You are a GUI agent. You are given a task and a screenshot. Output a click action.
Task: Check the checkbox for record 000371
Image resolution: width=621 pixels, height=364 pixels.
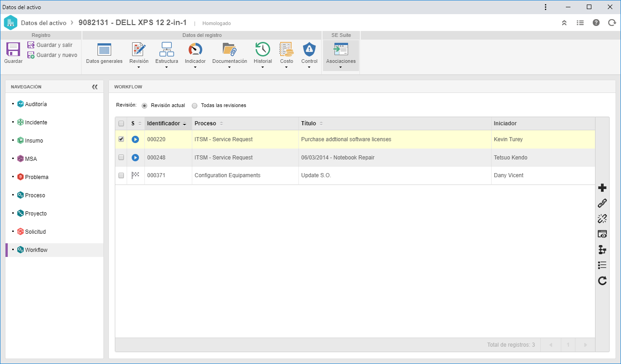pyautogui.click(x=121, y=175)
